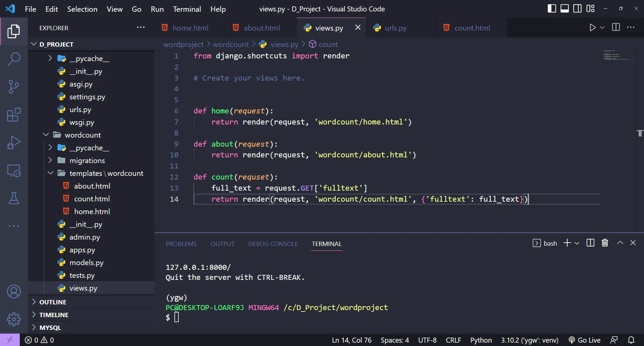The height and width of the screenshot is (346, 644).
Task: Open Source Control view
Action: pyautogui.click(x=14, y=87)
